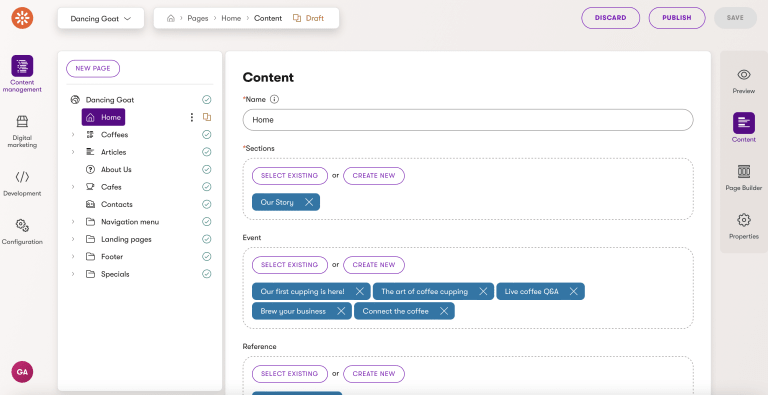This screenshot has height=395, width=768.
Task: Click Select Existing under Reference
Action: tap(289, 374)
